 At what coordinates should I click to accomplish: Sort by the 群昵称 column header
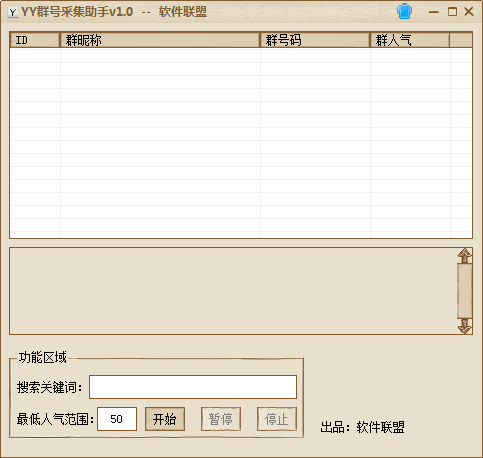point(160,40)
